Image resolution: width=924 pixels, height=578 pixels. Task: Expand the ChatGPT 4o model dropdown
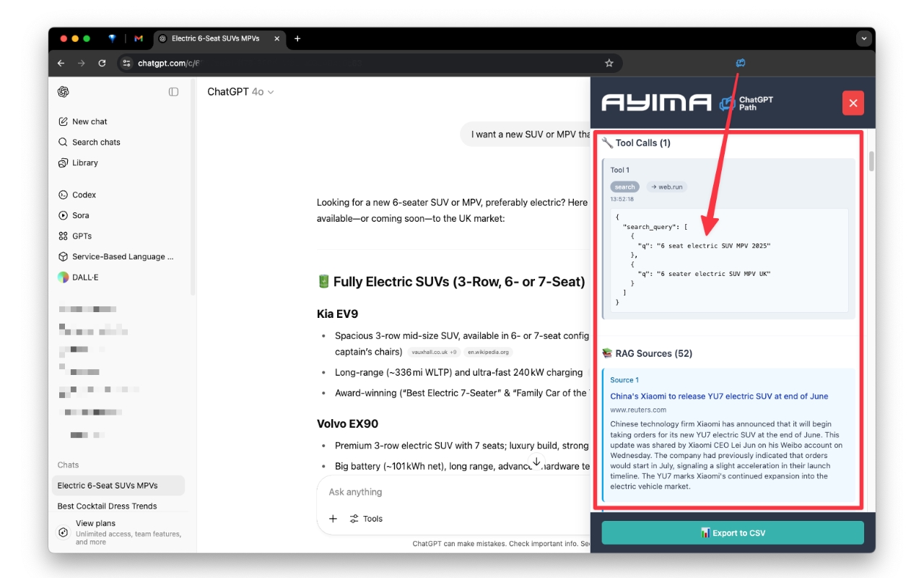[x=240, y=92]
